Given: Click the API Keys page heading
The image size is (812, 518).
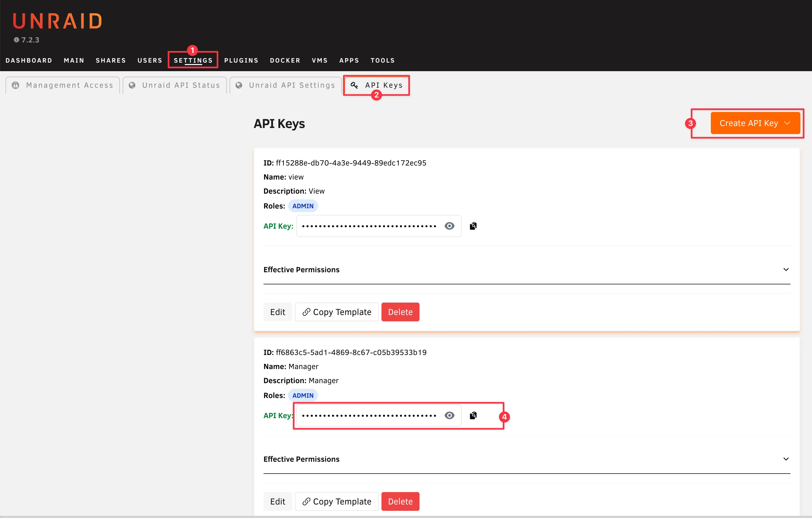Looking at the screenshot, I should coord(279,124).
